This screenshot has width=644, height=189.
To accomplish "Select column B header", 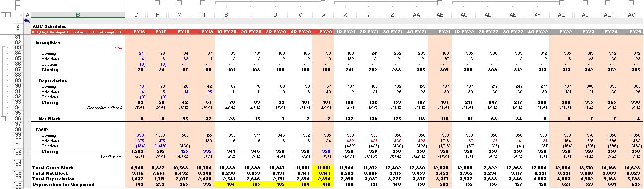I will (78, 15).
